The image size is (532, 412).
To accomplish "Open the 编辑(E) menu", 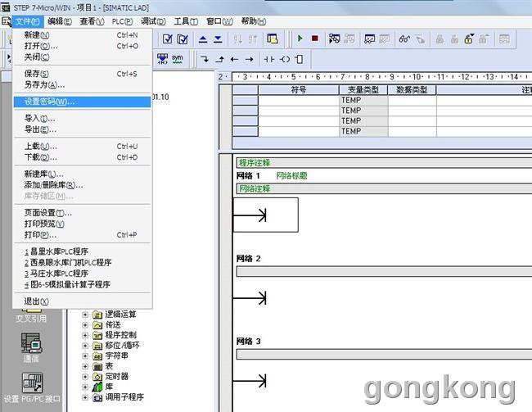I will point(60,21).
